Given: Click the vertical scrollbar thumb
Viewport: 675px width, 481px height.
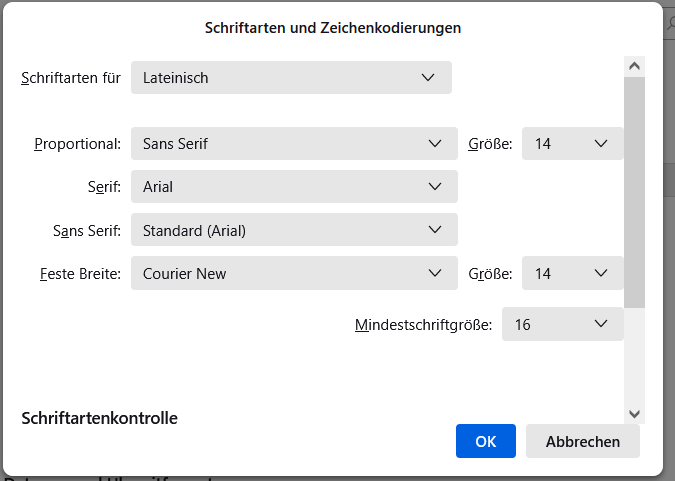Looking at the screenshot, I should click(x=634, y=190).
